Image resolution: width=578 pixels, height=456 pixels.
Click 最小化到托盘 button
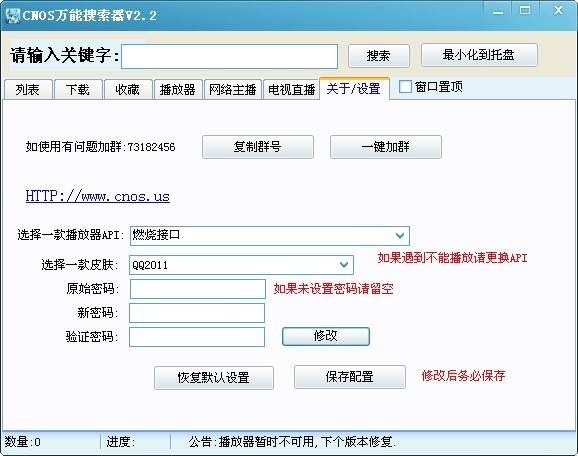tap(479, 55)
